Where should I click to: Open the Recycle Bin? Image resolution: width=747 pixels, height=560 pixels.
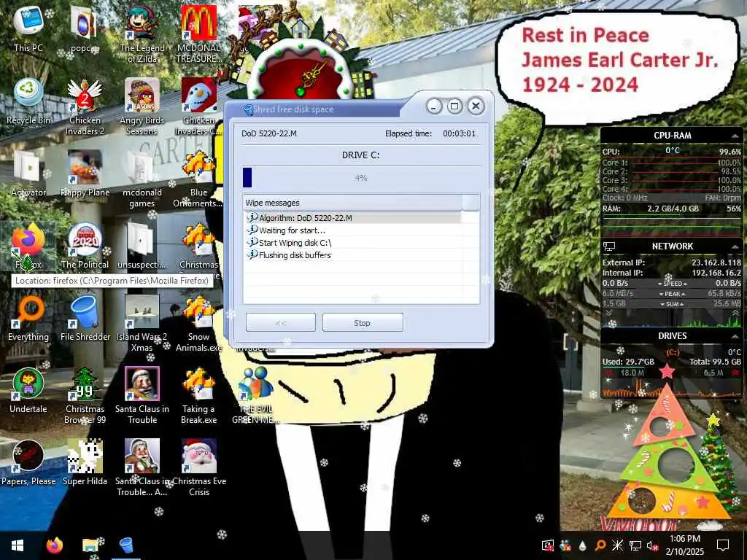[28, 102]
